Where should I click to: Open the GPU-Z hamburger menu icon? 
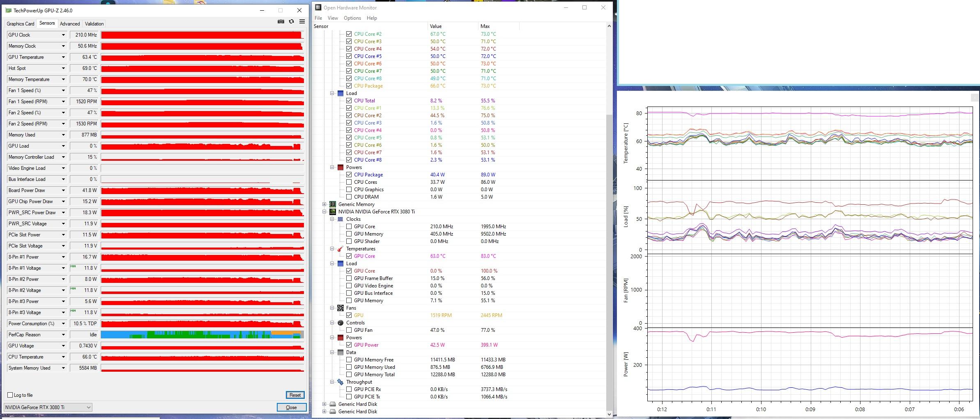302,22
